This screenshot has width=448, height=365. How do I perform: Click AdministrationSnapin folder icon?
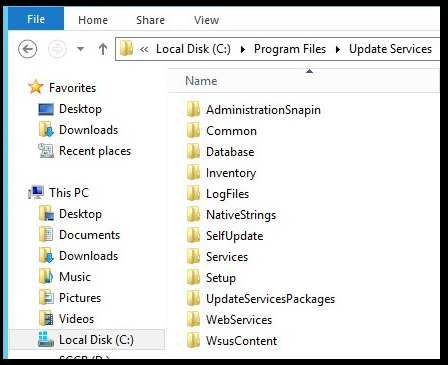click(x=193, y=109)
